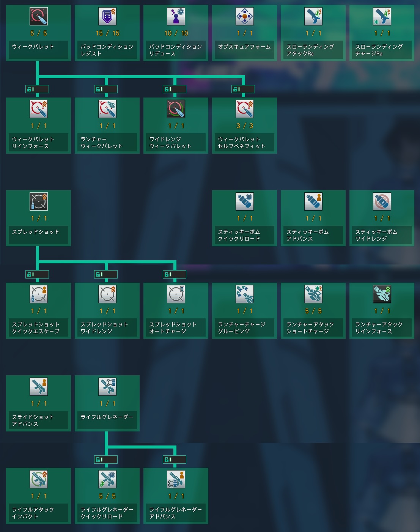Click lock indicator above ライフルグレネーダーアドバンス
This screenshot has width=420, height=532.
pyautogui.click(x=175, y=460)
